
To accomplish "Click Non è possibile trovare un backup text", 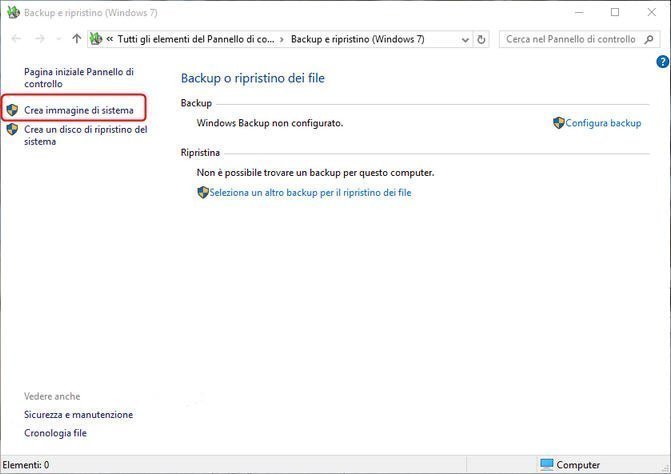I will click(315, 173).
